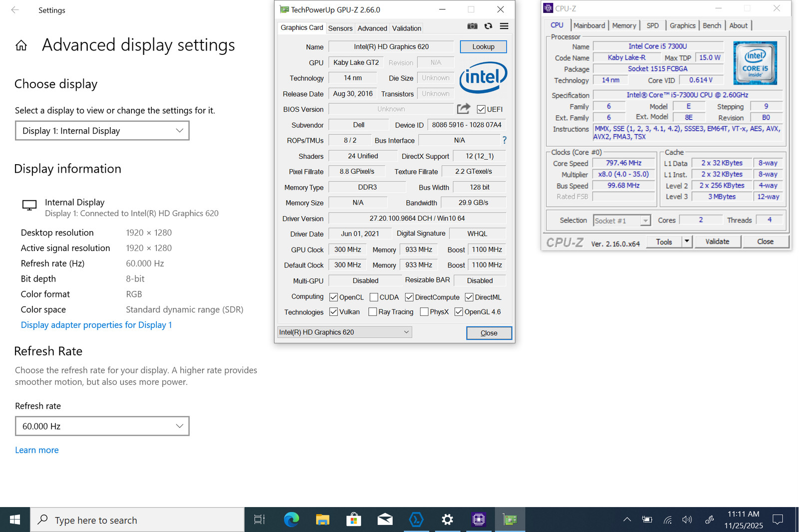Click the Settings back arrow
Viewport: 799px width, 532px height.
tap(15, 10)
